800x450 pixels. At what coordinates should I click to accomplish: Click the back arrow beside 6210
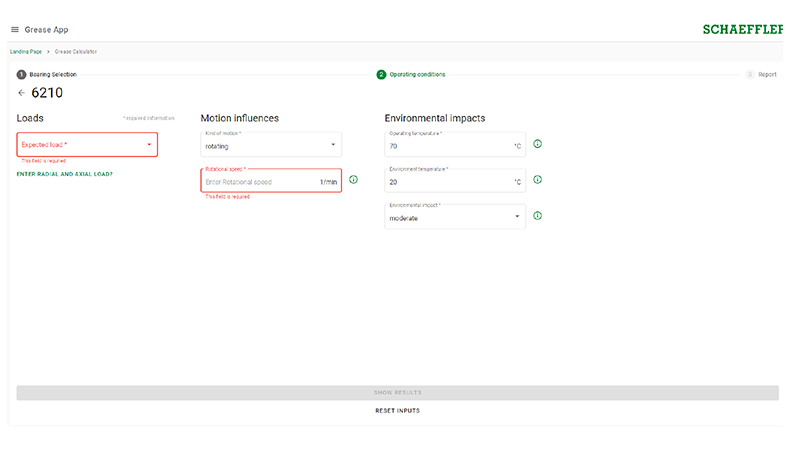coord(22,93)
